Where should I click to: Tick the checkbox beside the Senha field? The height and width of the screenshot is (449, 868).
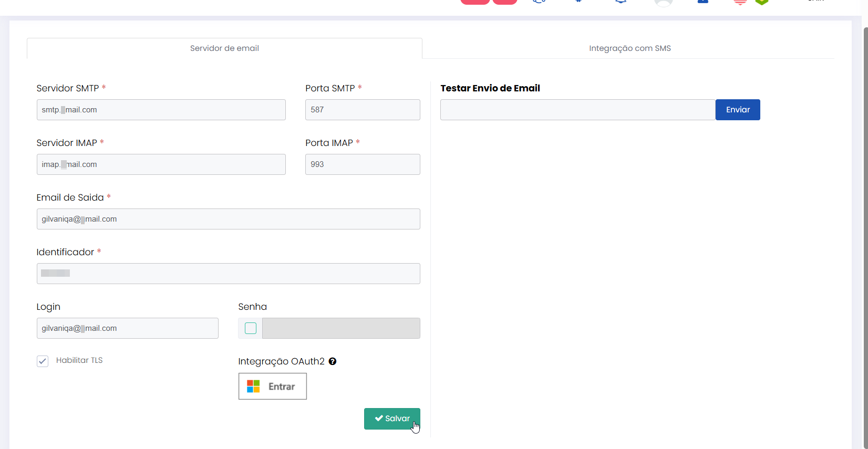coord(251,328)
